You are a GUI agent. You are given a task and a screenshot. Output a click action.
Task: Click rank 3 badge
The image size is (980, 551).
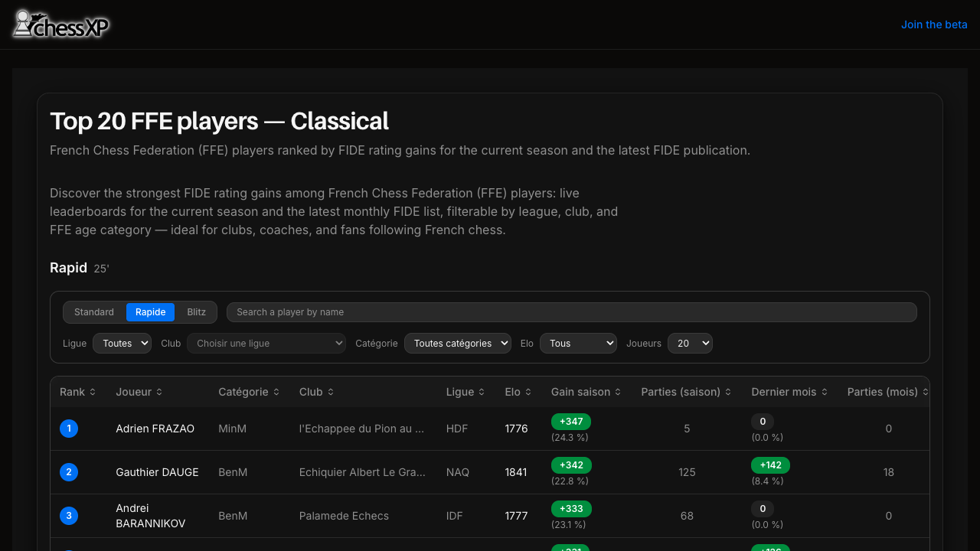pyautogui.click(x=69, y=516)
